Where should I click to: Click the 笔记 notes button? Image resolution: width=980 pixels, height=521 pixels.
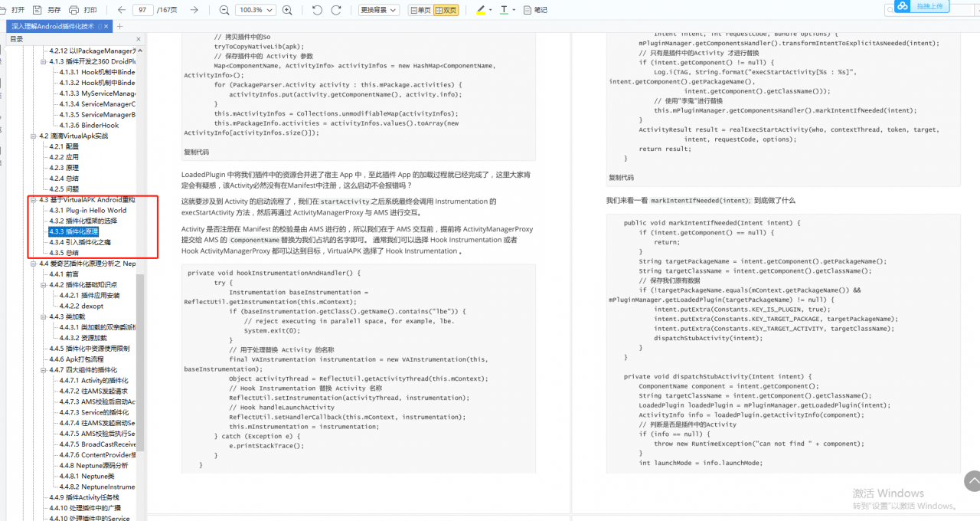pyautogui.click(x=535, y=10)
